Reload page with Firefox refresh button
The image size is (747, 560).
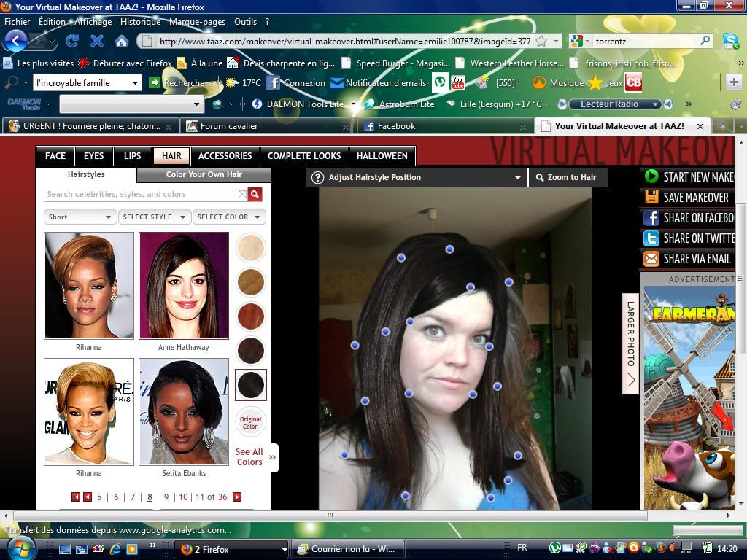pos(71,41)
